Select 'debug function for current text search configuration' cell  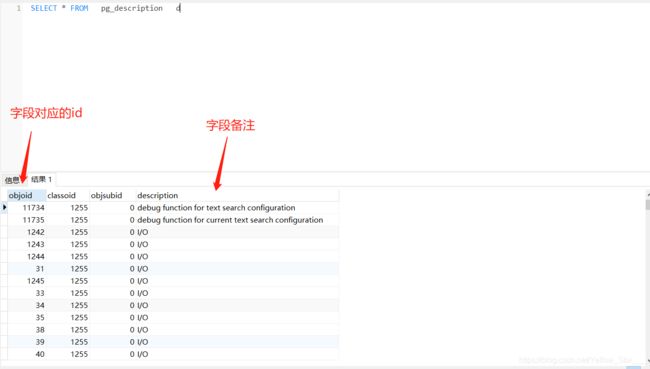237,220
